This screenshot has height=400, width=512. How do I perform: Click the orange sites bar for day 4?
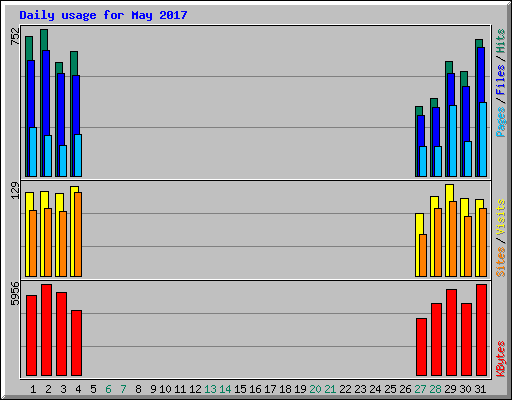[x=78, y=234]
